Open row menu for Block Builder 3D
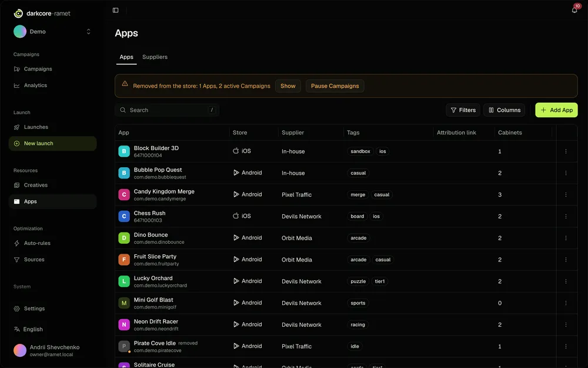The image size is (588, 368). pos(566,151)
